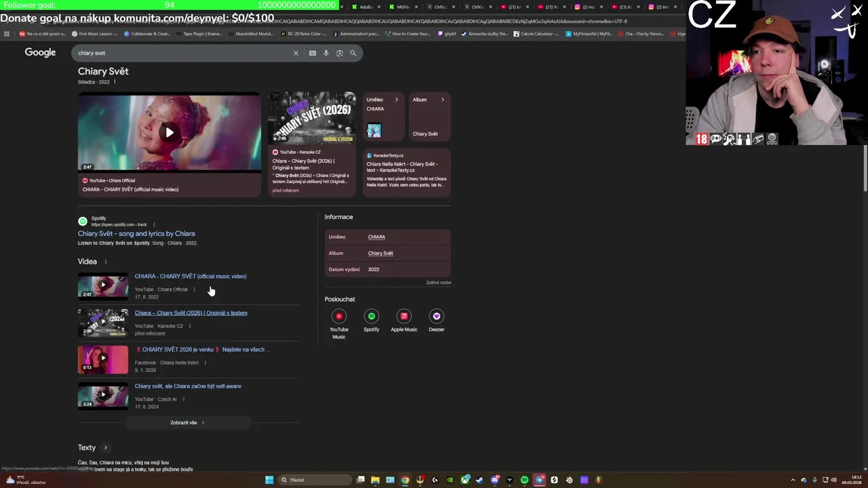Open Telegram from the taskbar

(539, 480)
